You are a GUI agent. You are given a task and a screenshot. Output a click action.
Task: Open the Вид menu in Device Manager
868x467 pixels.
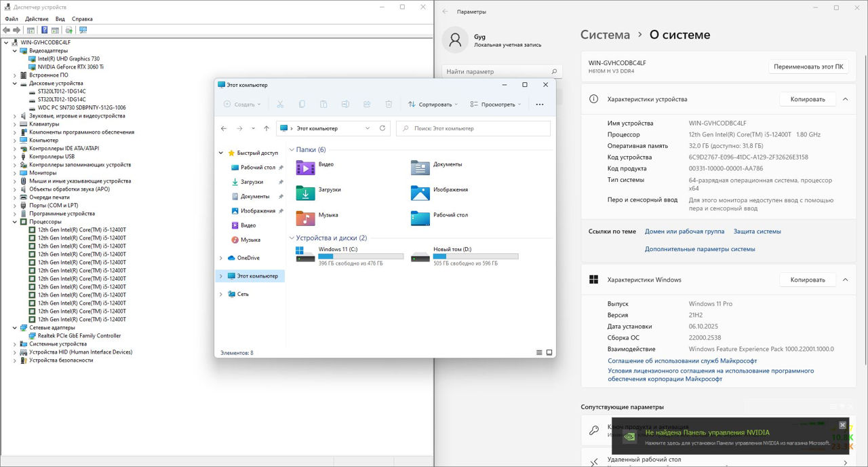(x=60, y=19)
